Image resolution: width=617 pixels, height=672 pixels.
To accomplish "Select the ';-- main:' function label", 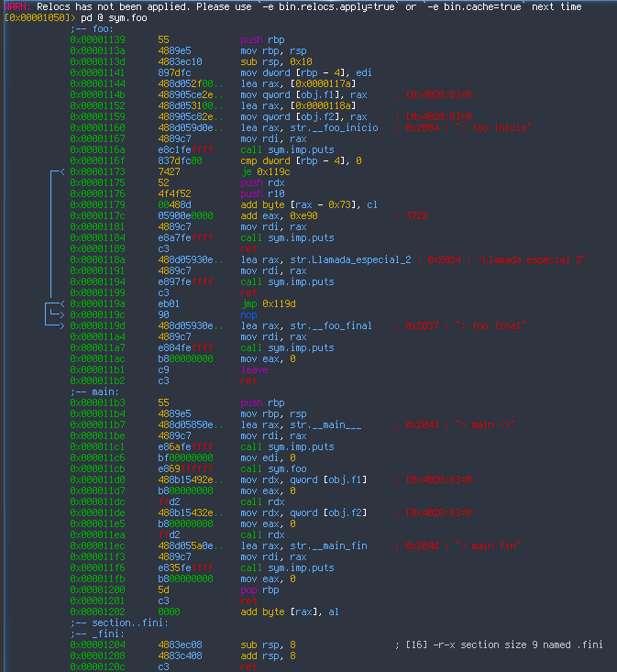I will [92, 391].
